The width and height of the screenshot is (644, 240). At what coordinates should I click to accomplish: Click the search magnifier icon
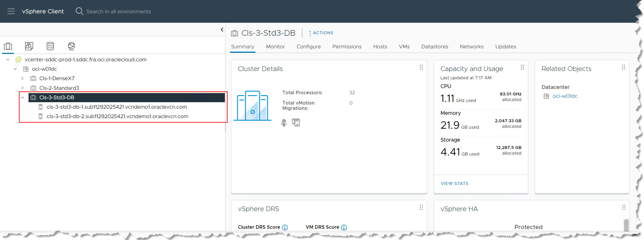pos(79,11)
